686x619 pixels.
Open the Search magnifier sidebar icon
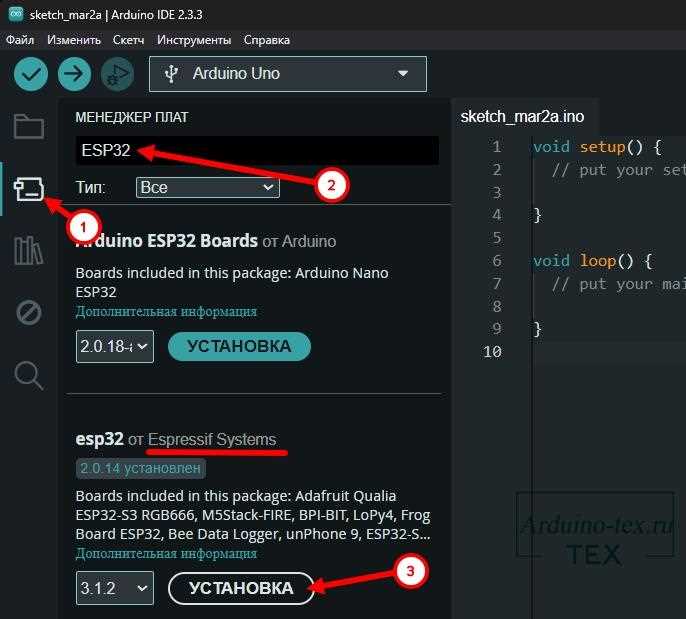click(29, 375)
